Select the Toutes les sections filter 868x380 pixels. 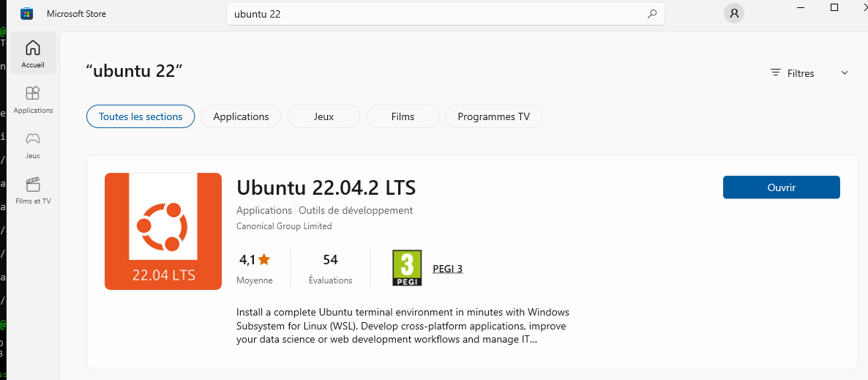tap(141, 116)
